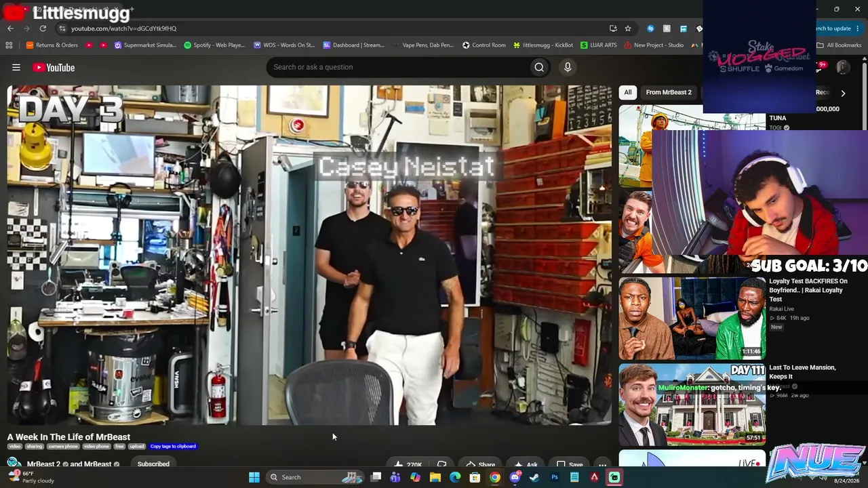Image resolution: width=868 pixels, height=488 pixels.
Task: Open the weather widget showing 66°F
Action: point(31,477)
